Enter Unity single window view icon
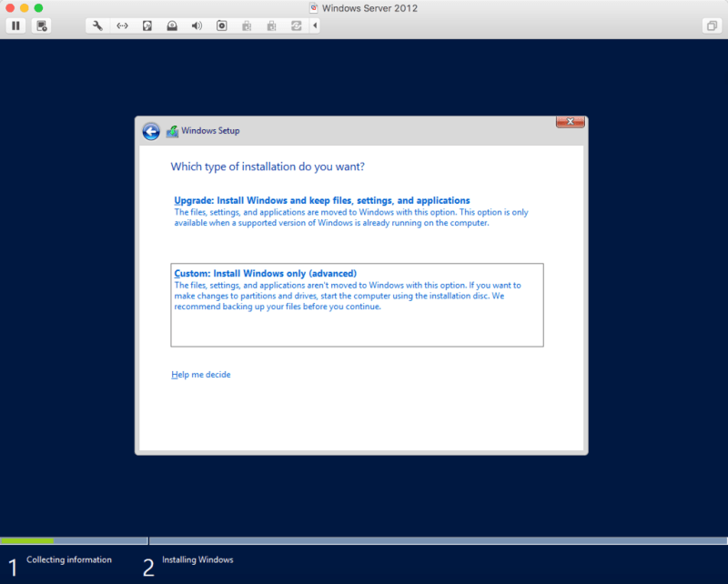The image size is (728, 584). [711, 25]
